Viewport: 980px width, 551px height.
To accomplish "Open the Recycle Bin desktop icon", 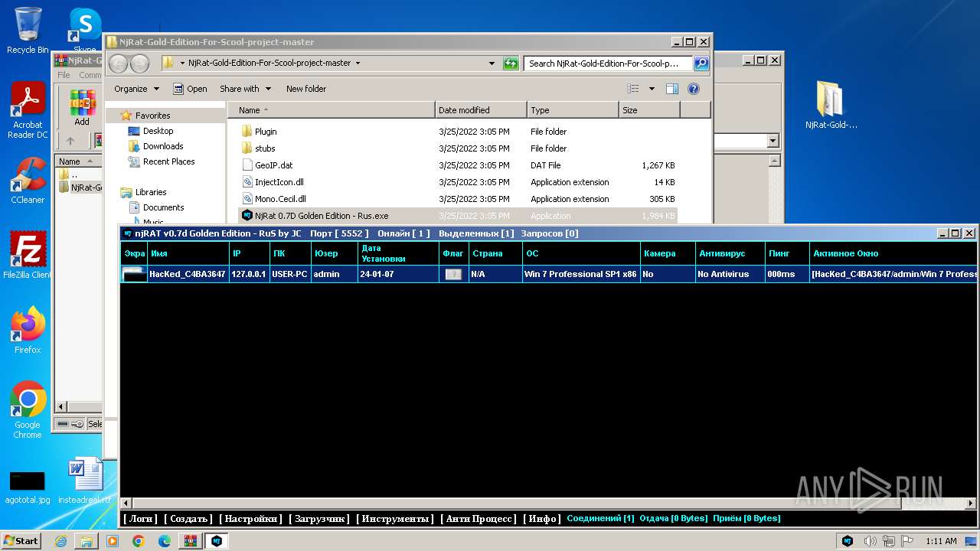I will (28, 31).
